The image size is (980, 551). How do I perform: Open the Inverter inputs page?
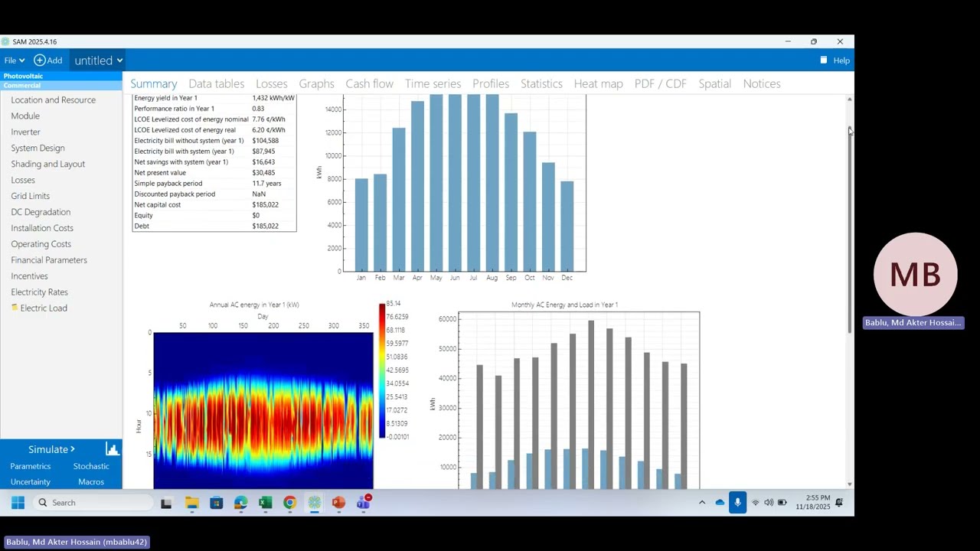(x=25, y=132)
